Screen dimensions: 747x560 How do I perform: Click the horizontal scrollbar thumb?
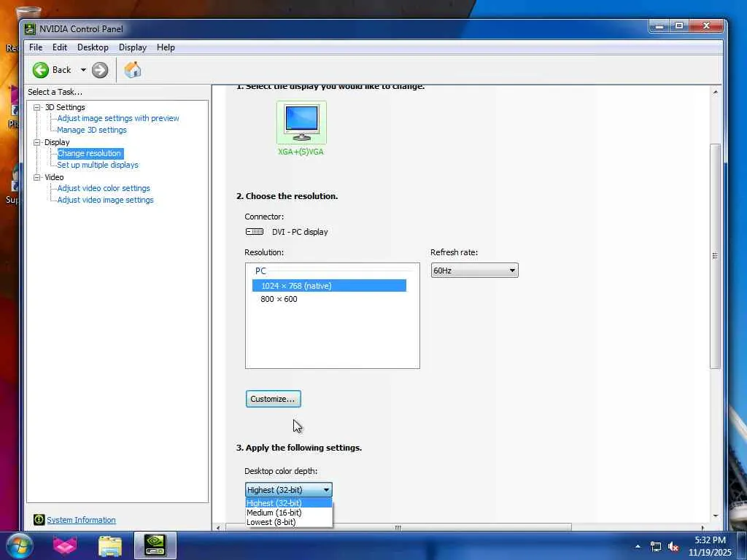(398, 528)
